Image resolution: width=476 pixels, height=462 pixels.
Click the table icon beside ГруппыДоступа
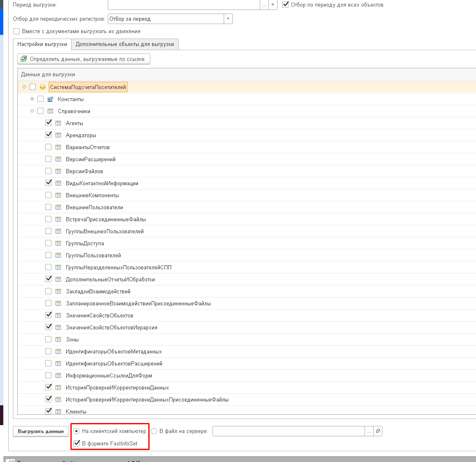pos(58,244)
